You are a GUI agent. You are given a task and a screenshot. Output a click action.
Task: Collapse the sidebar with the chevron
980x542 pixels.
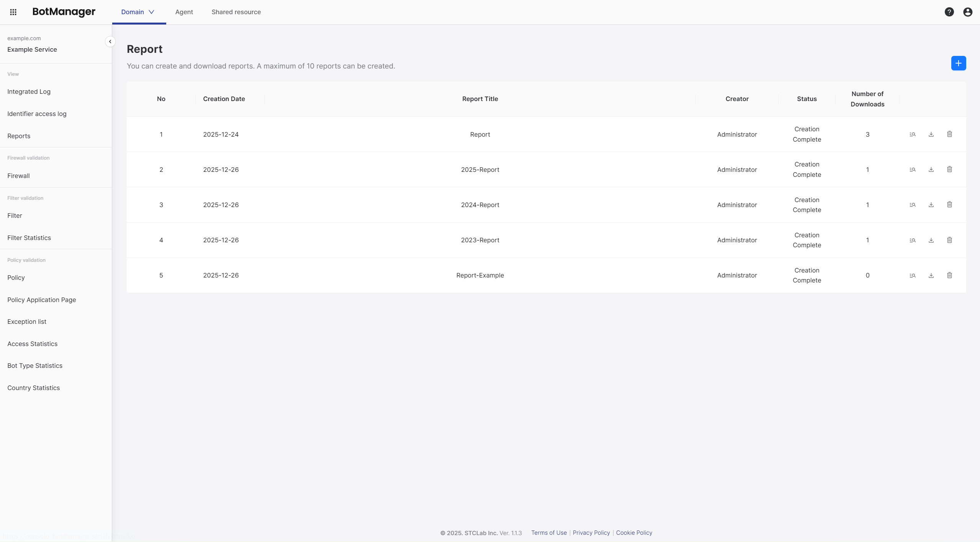(x=110, y=41)
